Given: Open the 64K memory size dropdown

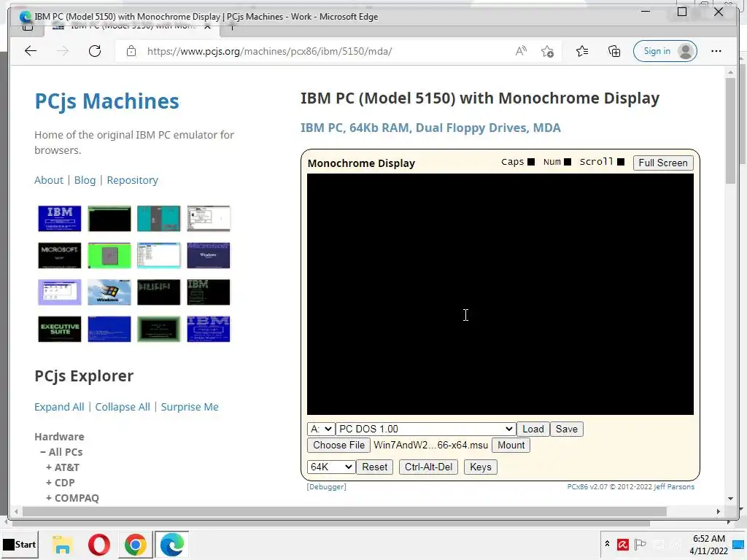Looking at the screenshot, I should click(x=330, y=467).
